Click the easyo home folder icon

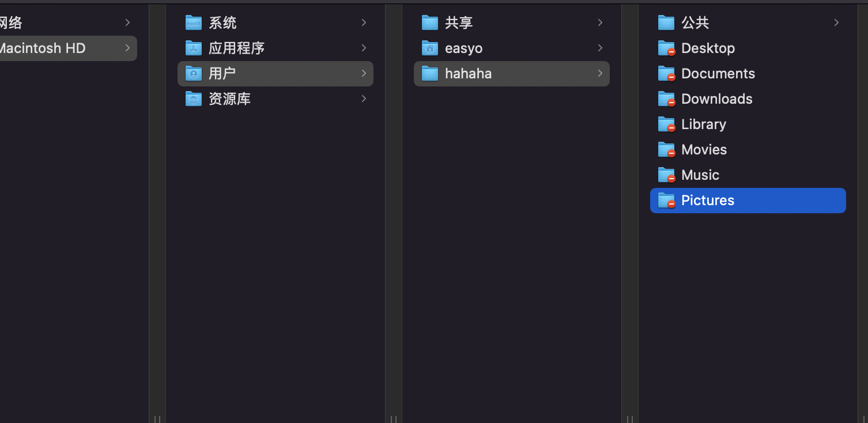(x=430, y=48)
